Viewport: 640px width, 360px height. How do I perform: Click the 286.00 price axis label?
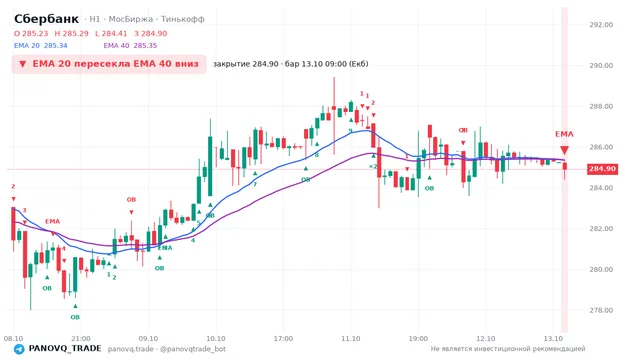click(x=601, y=147)
